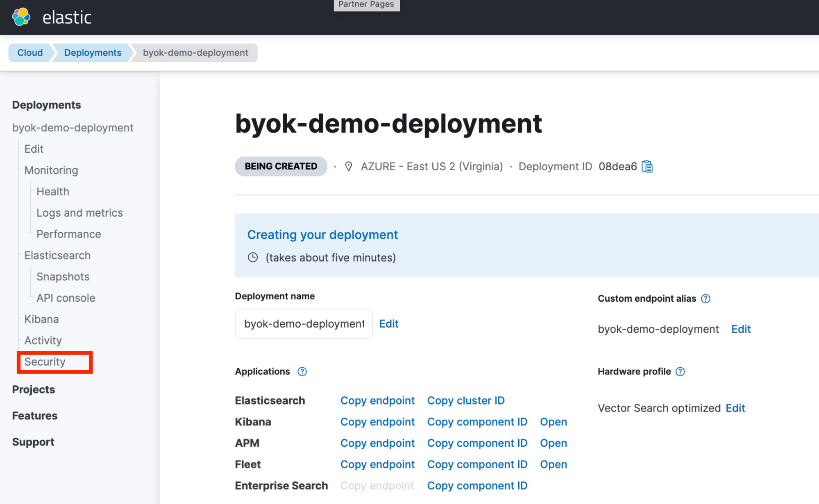Open Support section in sidebar
This screenshot has height=504, width=819.
pos(33,442)
